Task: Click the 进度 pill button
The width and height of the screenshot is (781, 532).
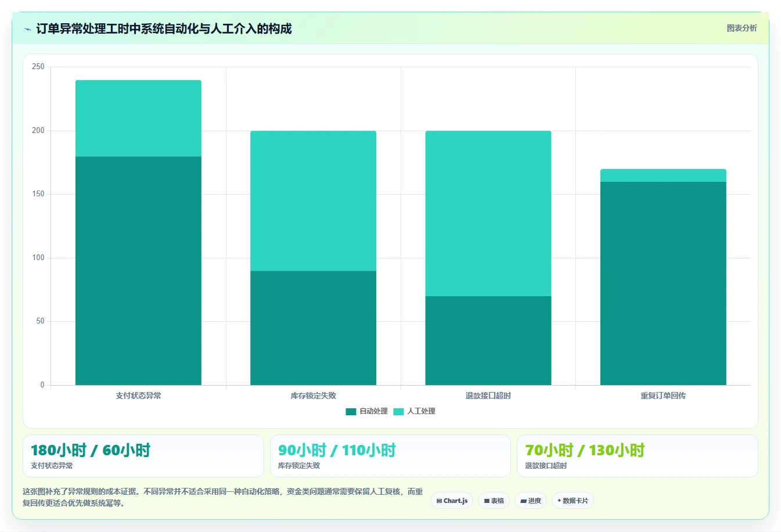Action: 531,501
